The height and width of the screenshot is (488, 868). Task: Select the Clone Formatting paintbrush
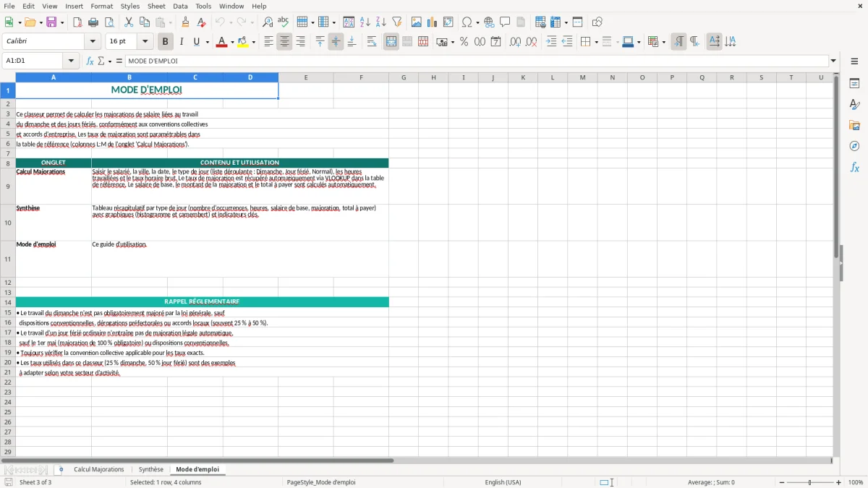(x=185, y=22)
